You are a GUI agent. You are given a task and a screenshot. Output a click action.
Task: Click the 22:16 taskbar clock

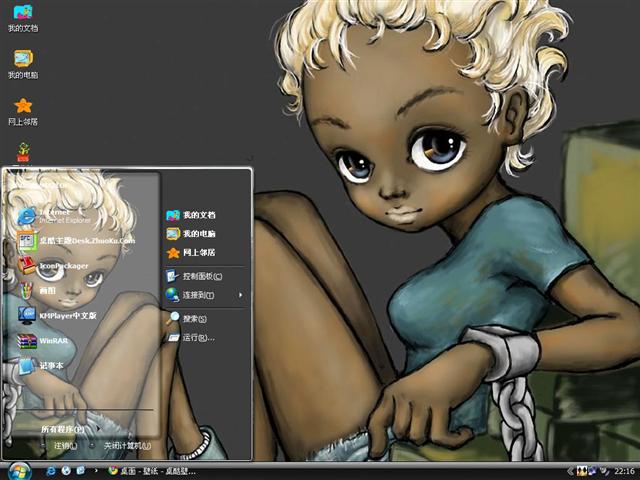pyautogui.click(x=624, y=471)
